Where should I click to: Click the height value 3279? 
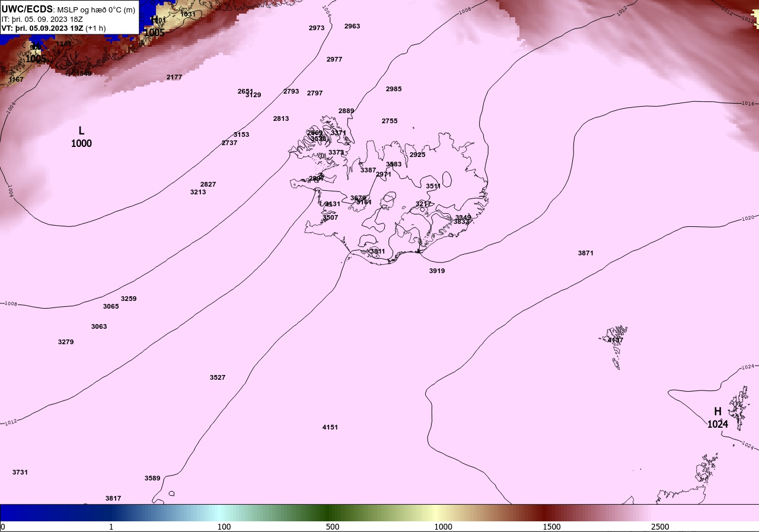pyautogui.click(x=66, y=342)
